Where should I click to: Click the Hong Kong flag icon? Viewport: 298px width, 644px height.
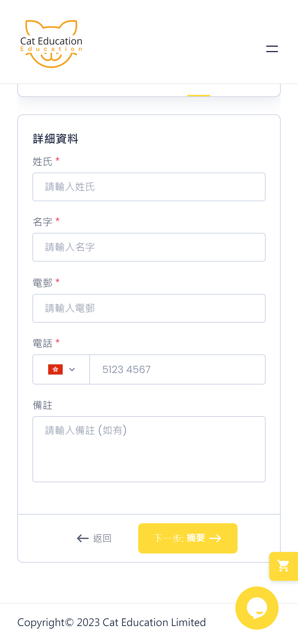tap(55, 369)
